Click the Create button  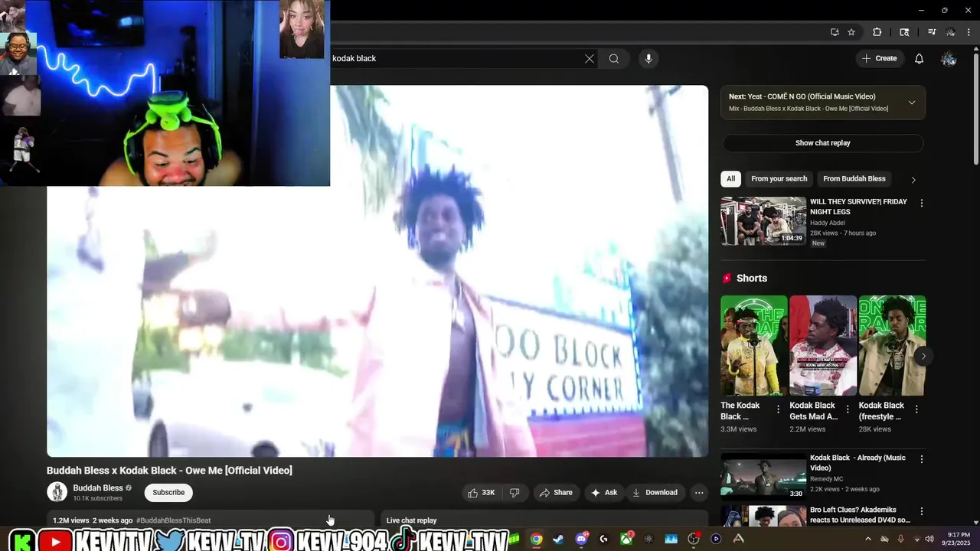pos(879,58)
